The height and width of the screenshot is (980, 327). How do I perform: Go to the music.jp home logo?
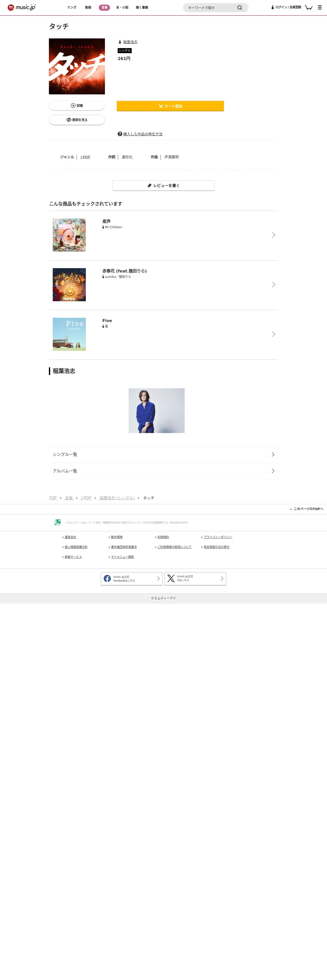[x=22, y=7]
